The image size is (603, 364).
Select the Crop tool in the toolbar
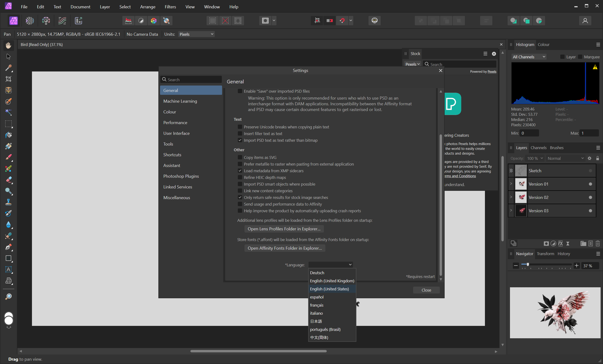pos(8,79)
